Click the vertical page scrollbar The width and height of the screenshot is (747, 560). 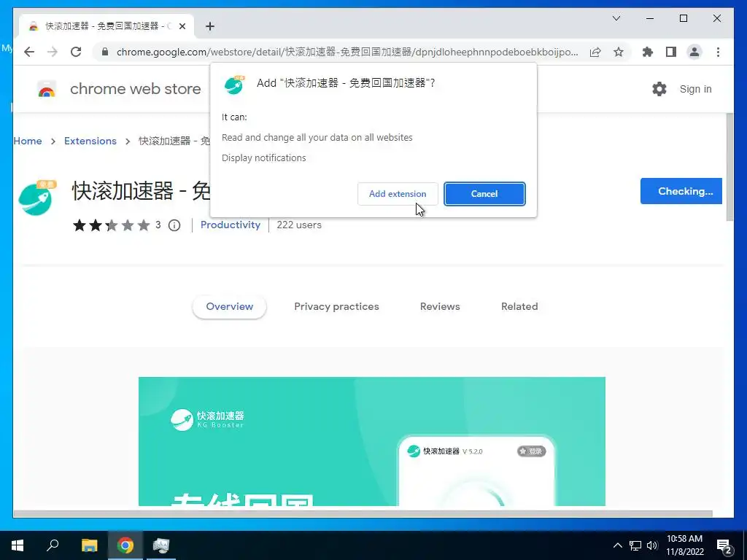[x=729, y=167]
